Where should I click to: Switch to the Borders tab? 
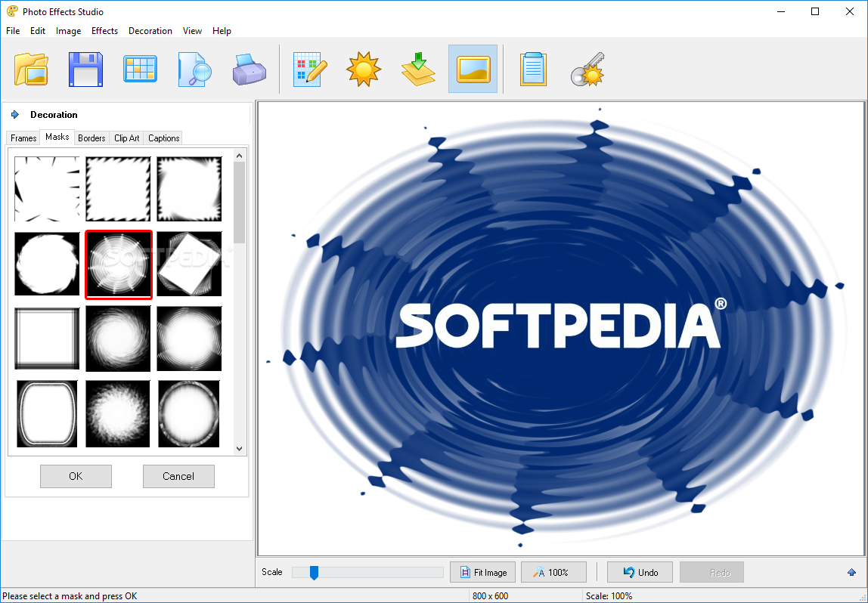click(x=91, y=138)
